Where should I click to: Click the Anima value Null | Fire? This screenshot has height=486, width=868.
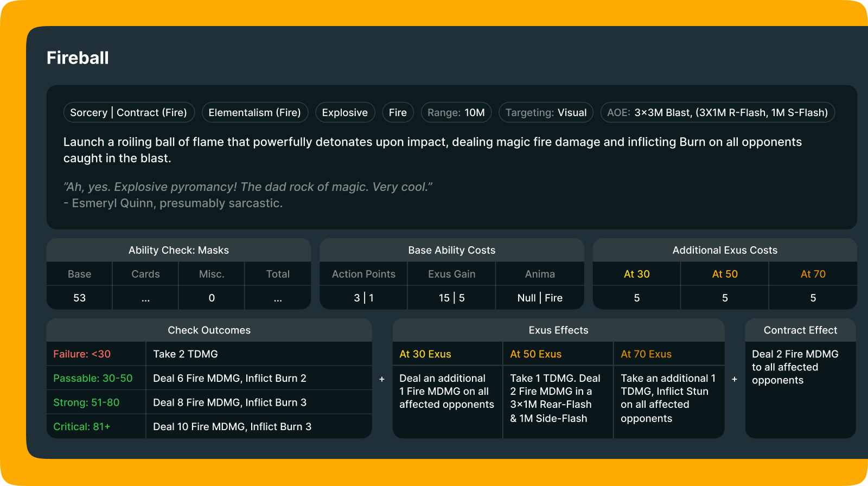click(540, 298)
